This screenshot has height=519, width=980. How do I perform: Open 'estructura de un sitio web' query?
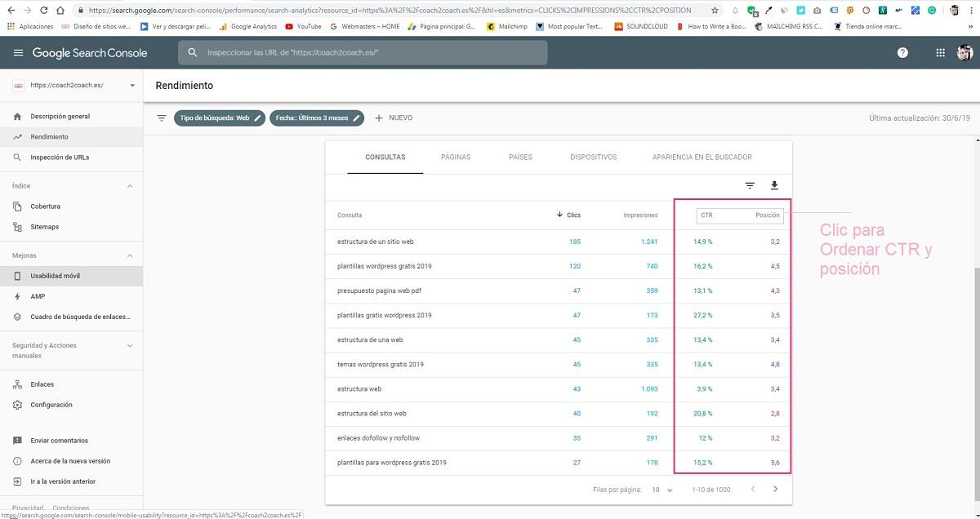(x=376, y=242)
